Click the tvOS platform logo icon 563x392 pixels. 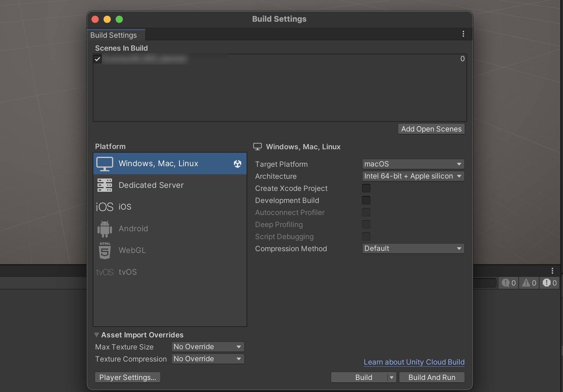104,272
